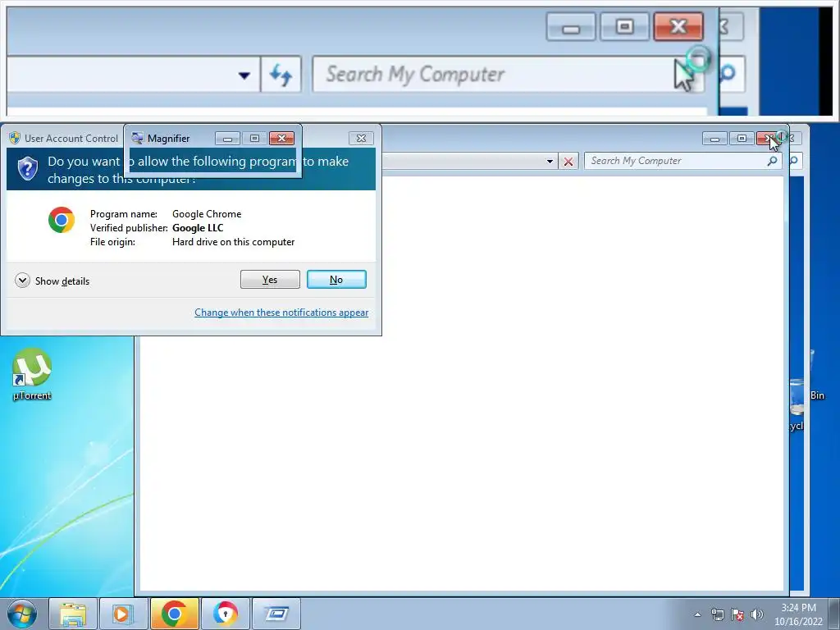840x630 pixels.
Task: Switch to Google Chrome taskbar button
Action: (174, 614)
